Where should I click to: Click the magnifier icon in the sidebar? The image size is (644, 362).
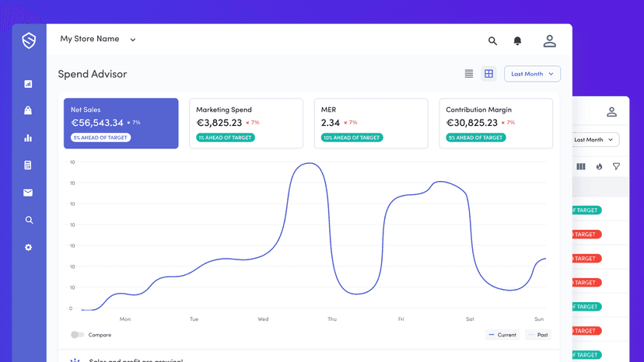click(29, 220)
